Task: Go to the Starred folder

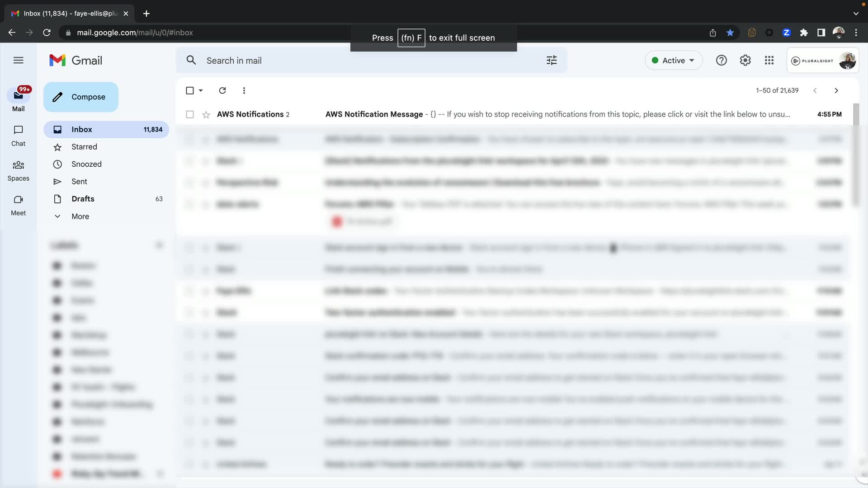Action: coord(84,147)
